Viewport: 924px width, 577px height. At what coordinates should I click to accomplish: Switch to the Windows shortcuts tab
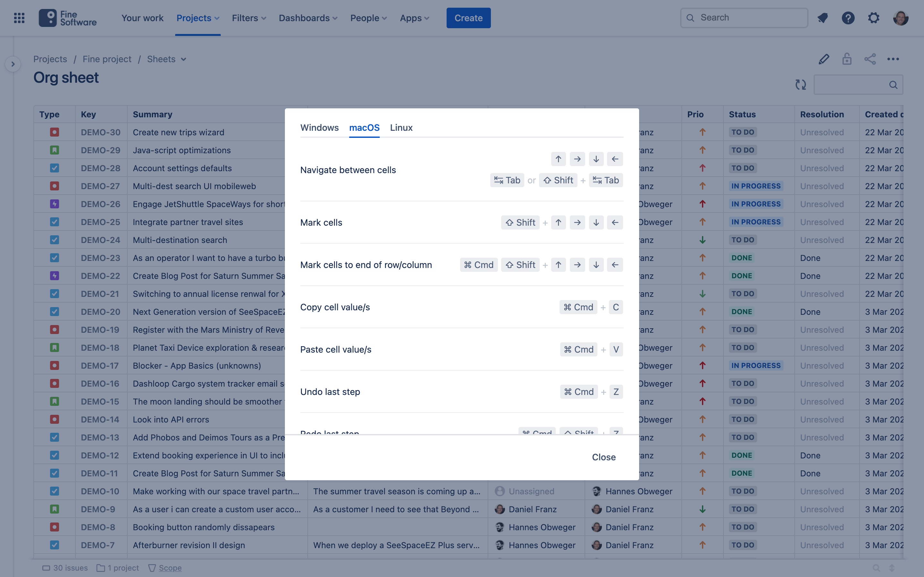coord(319,128)
